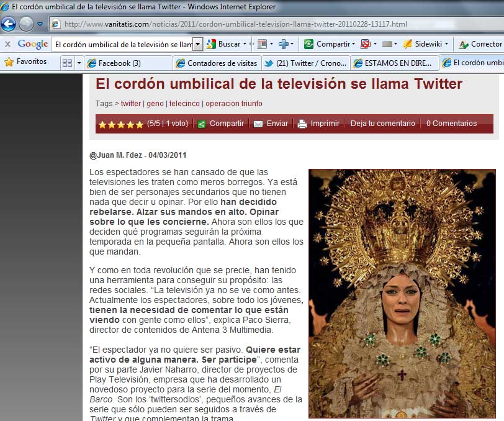Click the green Compartir icon in article bar
The image size is (504, 421).
click(202, 124)
